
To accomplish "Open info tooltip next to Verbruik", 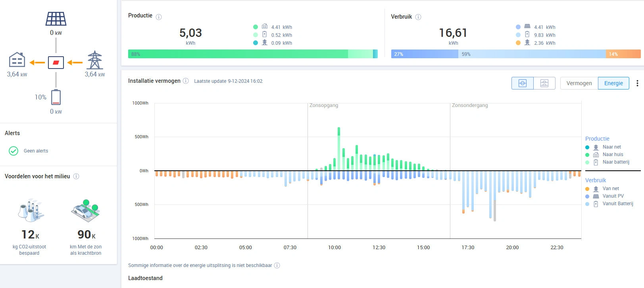I will 418,17.
